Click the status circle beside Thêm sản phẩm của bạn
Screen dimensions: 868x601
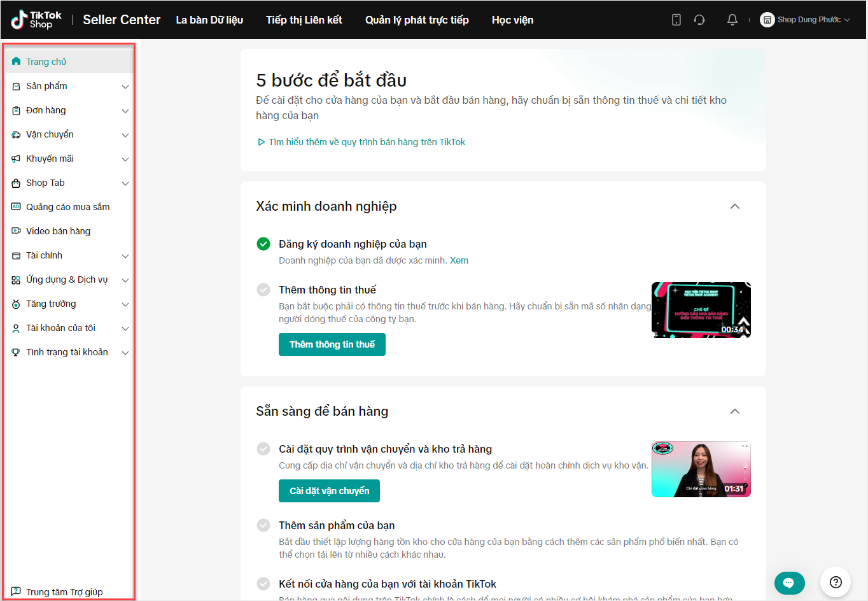(263, 525)
